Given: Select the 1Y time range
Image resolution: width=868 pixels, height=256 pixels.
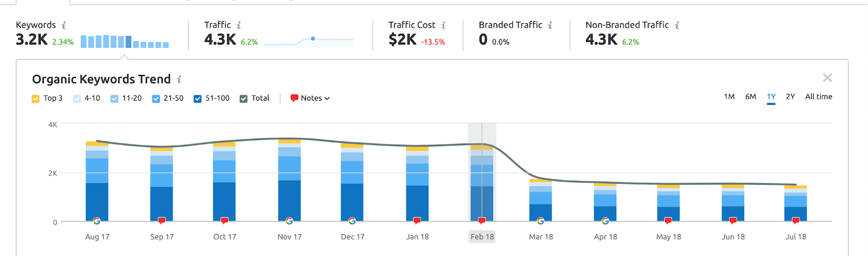Looking at the screenshot, I should tap(771, 97).
